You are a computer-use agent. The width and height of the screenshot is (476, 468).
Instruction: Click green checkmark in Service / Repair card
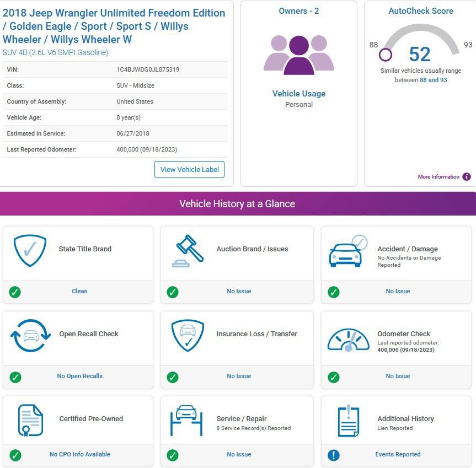(x=173, y=455)
